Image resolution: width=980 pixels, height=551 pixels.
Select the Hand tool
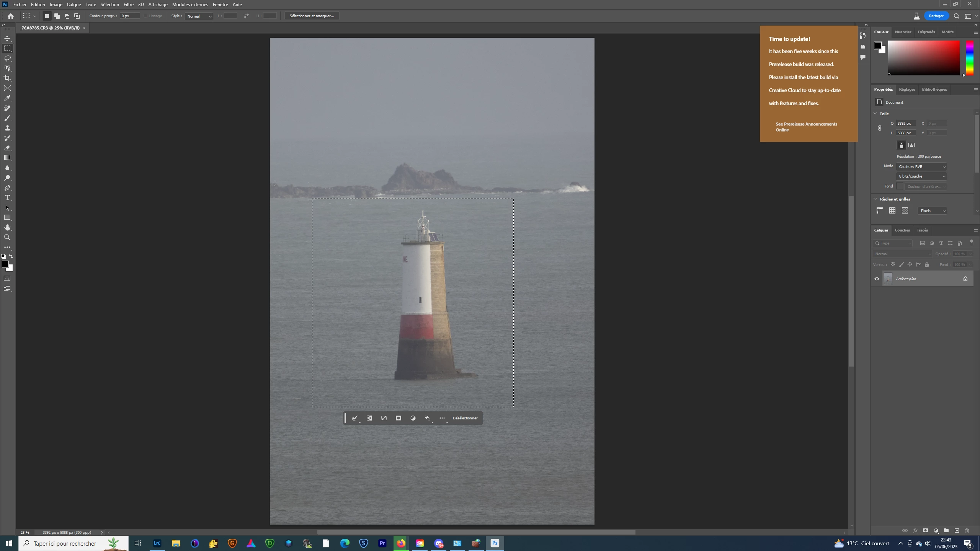(7, 227)
